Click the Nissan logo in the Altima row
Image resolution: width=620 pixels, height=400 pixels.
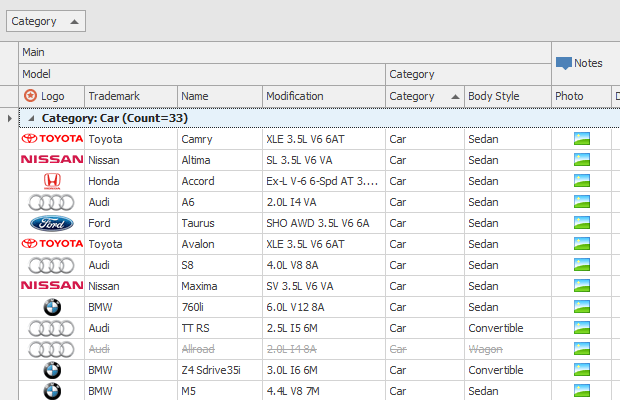(52, 160)
